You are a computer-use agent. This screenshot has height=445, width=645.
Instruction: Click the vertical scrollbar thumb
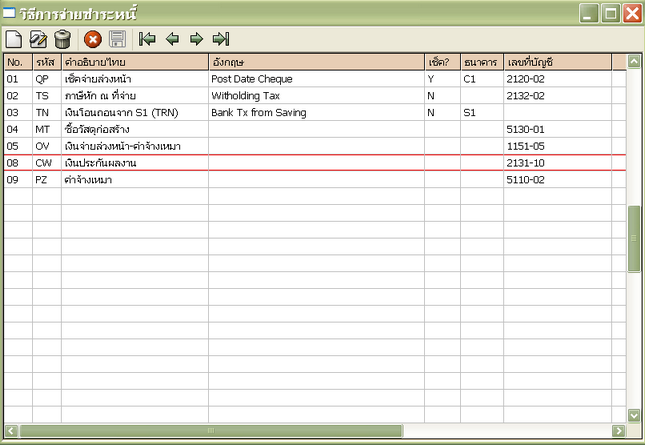click(633, 238)
